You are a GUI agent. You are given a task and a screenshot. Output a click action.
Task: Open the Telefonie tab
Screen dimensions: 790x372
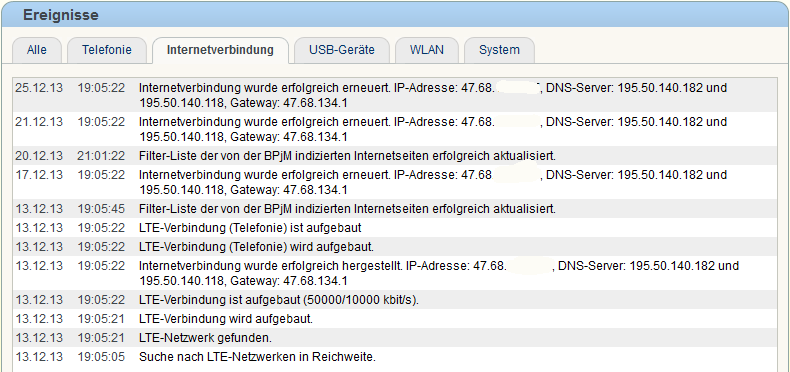(107, 50)
